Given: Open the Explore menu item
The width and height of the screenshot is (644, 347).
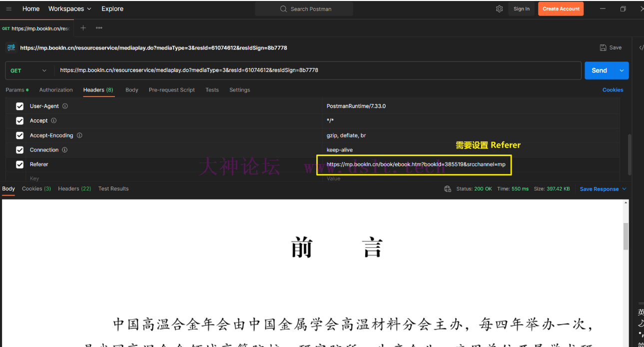Looking at the screenshot, I should point(112,8).
